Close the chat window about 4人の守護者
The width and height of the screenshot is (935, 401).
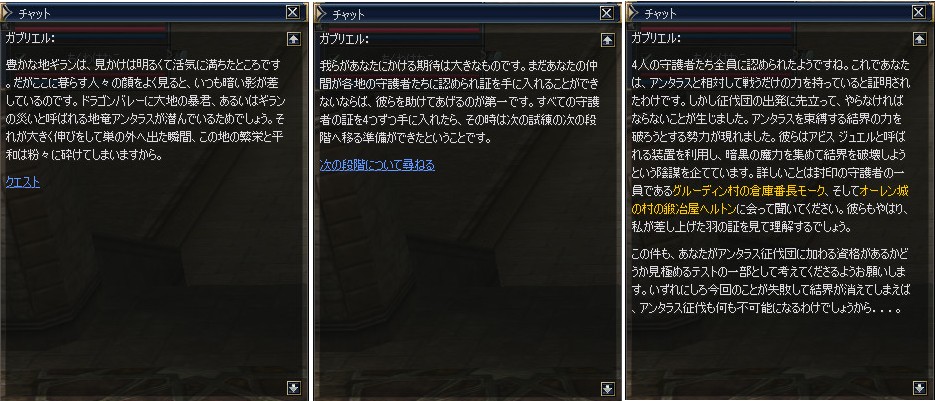[919, 13]
